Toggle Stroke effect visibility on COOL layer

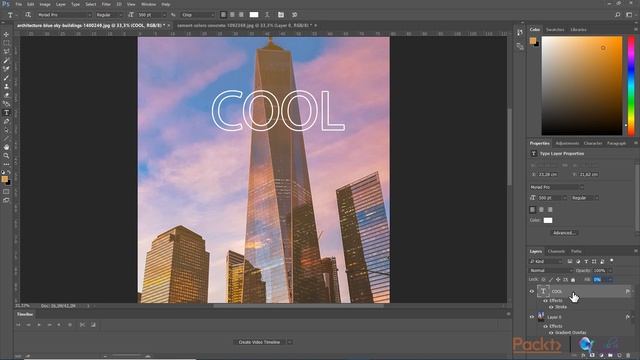point(551,307)
